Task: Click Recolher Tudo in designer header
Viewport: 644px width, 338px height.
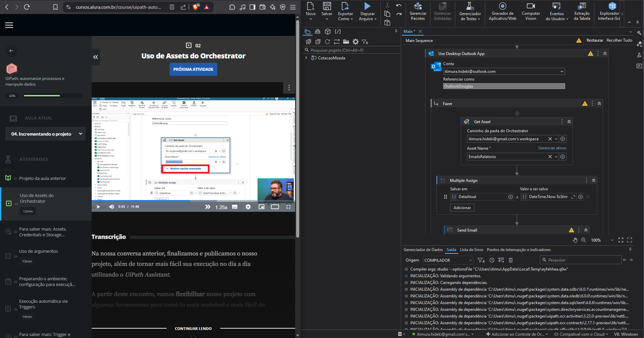Action: (619, 40)
